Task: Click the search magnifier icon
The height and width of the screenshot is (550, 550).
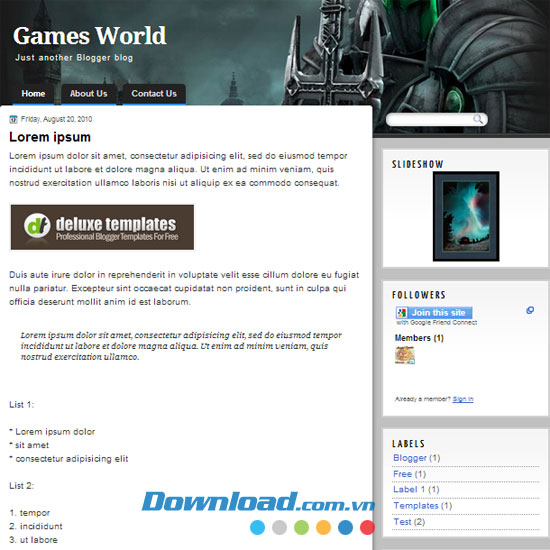Action: point(478,119)
